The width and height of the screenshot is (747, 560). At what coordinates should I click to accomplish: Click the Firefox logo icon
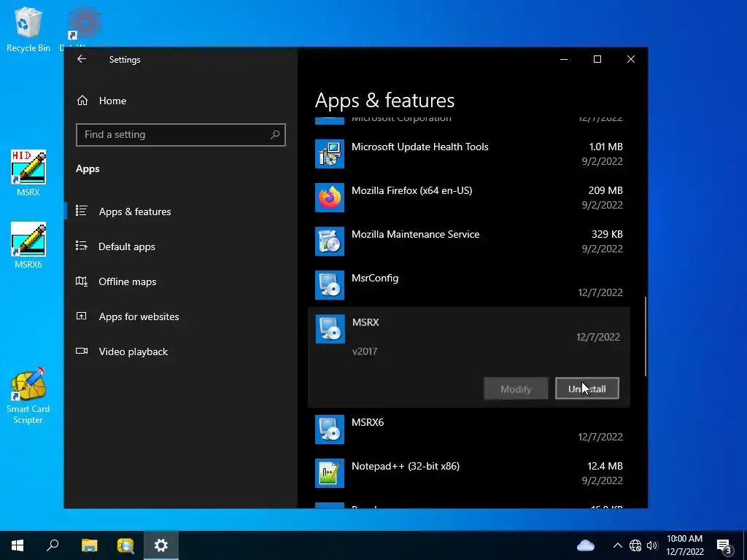330,198
